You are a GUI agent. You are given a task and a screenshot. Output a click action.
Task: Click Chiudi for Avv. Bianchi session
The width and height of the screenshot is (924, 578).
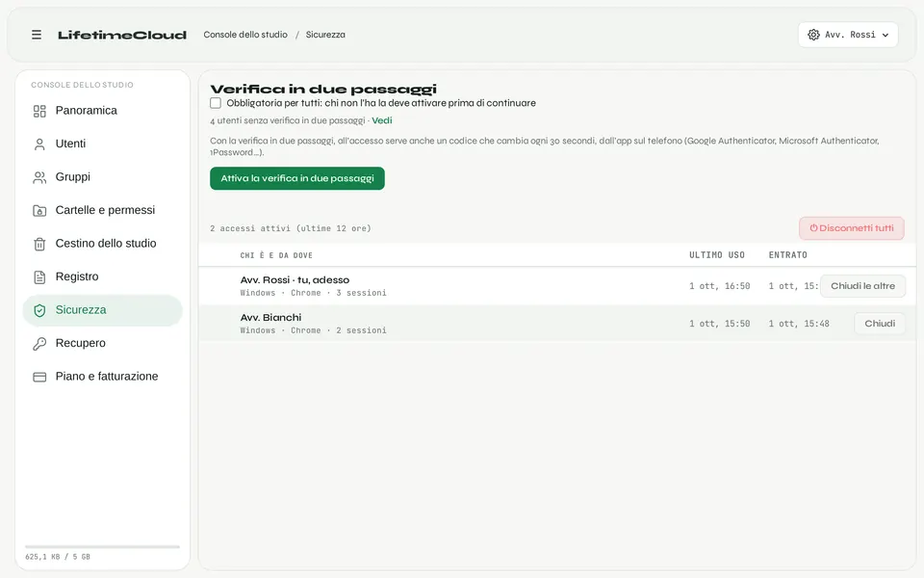coord(879,324)
